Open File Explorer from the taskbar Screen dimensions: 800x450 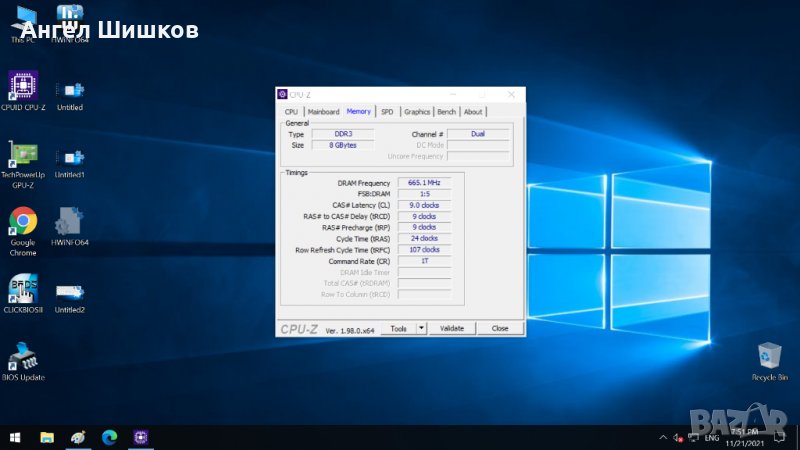click(47, 437)
